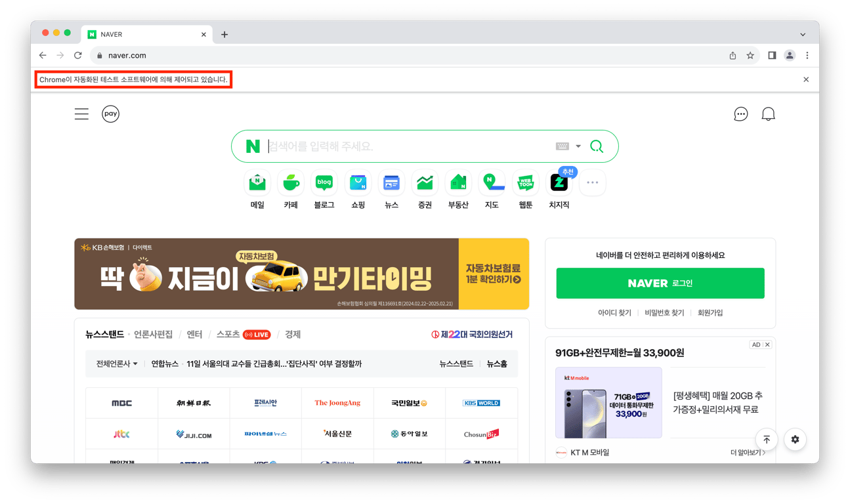Open the notifications bell
The height and width of the screenshot is (504, 850).
tap(768, 114)
